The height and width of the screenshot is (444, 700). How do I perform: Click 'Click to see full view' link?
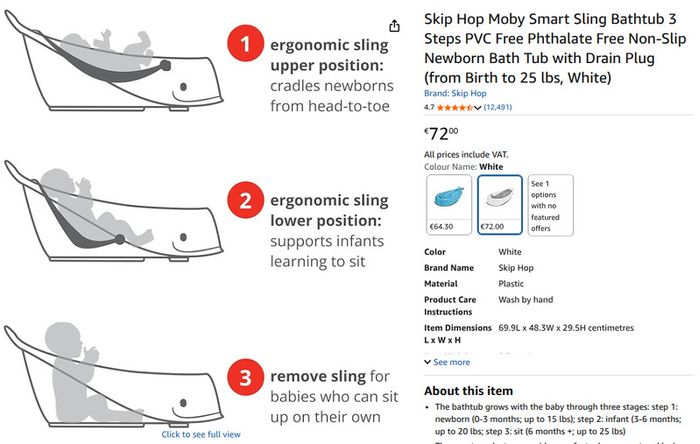click(201, 434)
